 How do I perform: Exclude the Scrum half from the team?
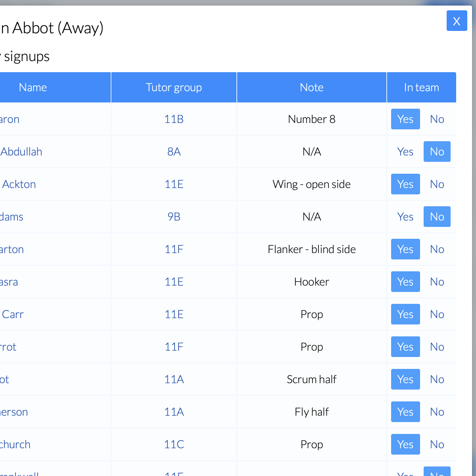tap(437, 379)
